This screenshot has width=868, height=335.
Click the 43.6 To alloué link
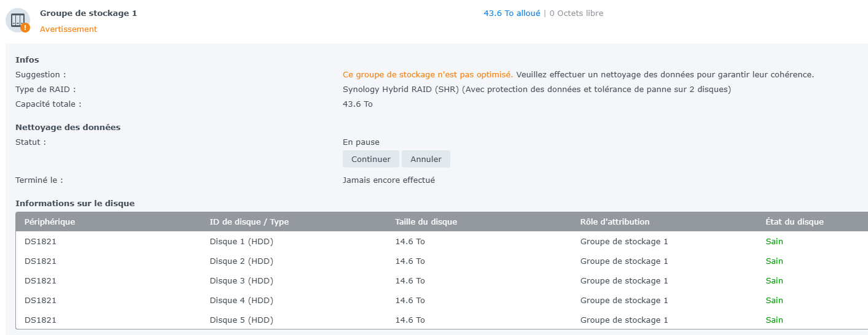coord(512,13)
